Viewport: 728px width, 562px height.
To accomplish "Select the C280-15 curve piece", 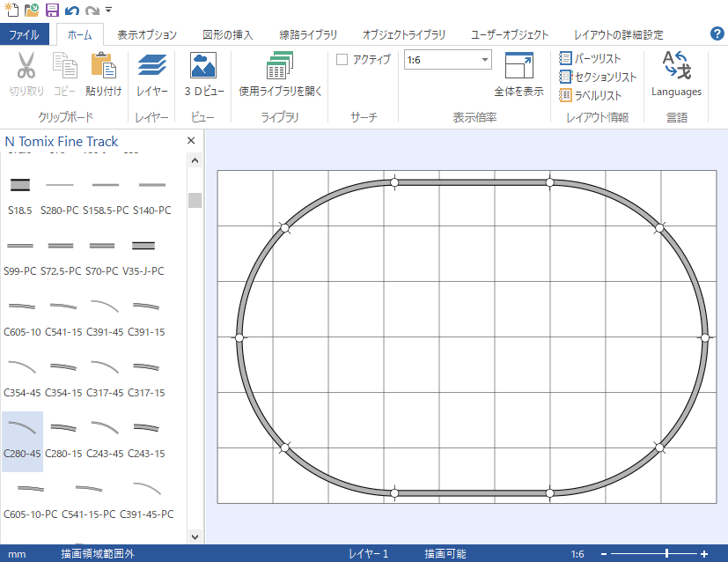I will [63, 439].
